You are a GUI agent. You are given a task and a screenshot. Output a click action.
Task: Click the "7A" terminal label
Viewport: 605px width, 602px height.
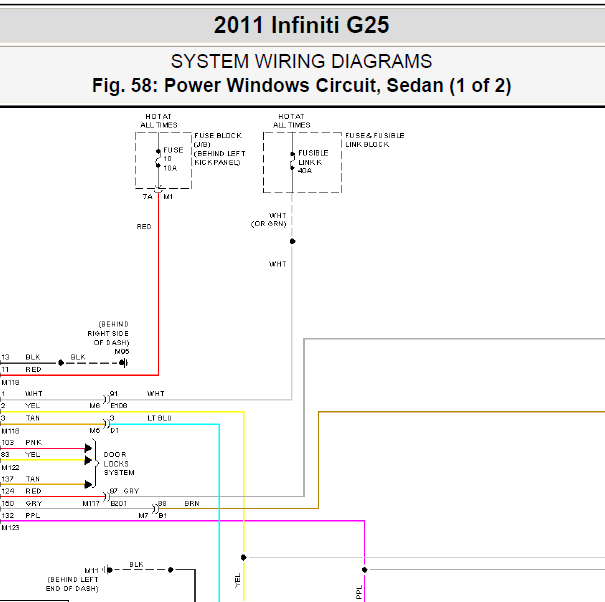[x=148, y=197]
